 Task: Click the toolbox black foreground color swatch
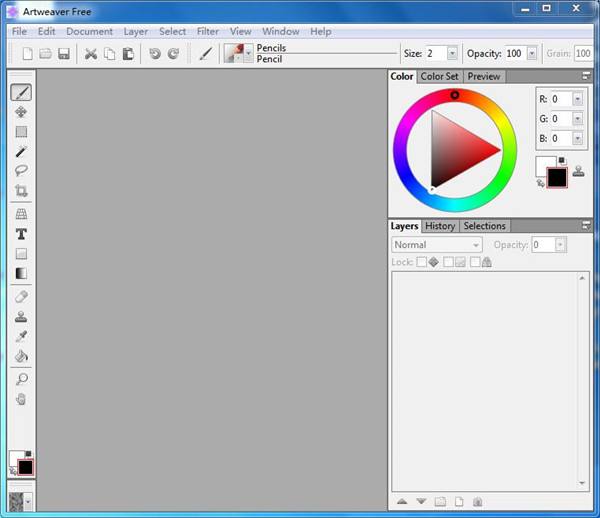click(26, 468)
